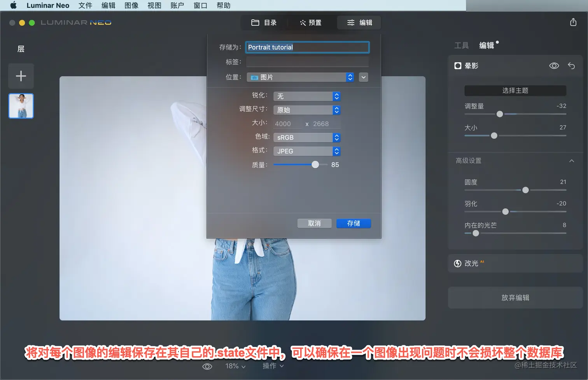Open the 窗口 menu
588x380 pixels.
coord(200,5)
